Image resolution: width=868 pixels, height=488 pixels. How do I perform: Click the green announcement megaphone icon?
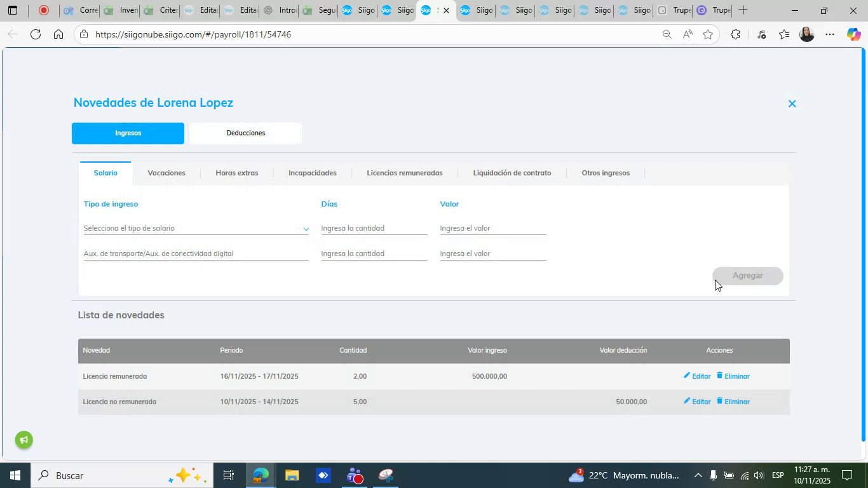coord(24,440)
